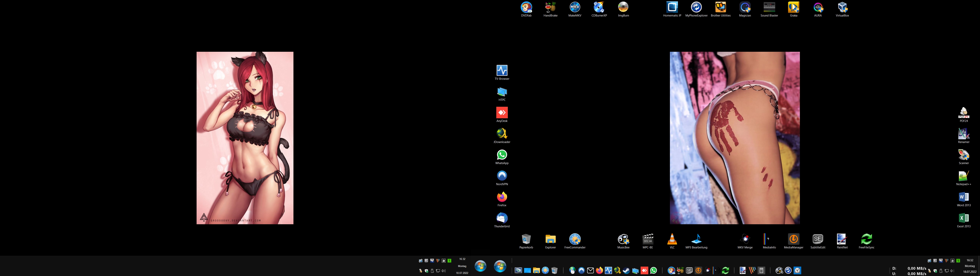Select the MusicBee desktop icon
Viewport: 980px width, 276px height.
[x=623, y=241]
